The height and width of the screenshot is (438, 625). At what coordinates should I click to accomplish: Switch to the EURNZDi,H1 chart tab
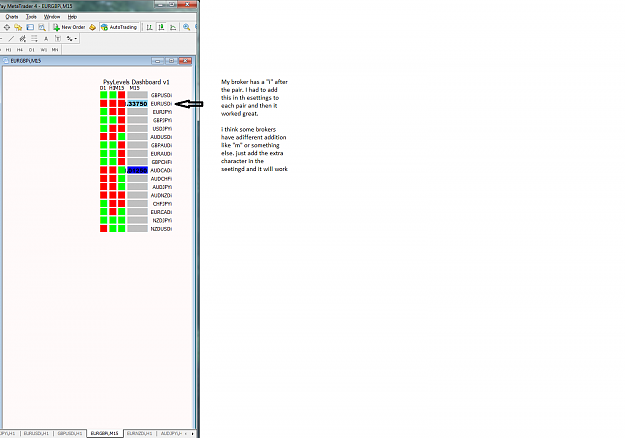pyautogui.click(x=140, y=433)
